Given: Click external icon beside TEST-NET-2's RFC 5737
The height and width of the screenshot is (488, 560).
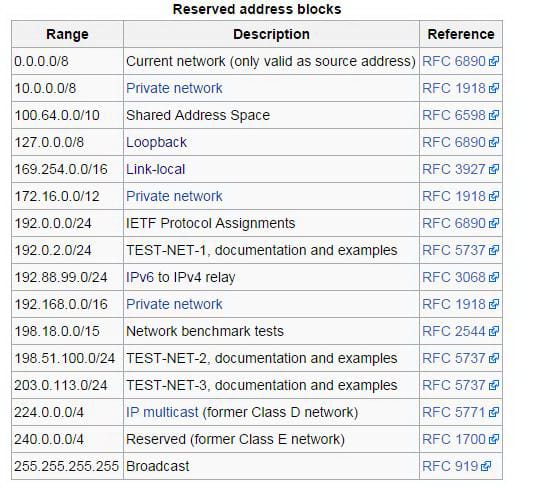Looking at the screenshot, I should coord(494,358).
